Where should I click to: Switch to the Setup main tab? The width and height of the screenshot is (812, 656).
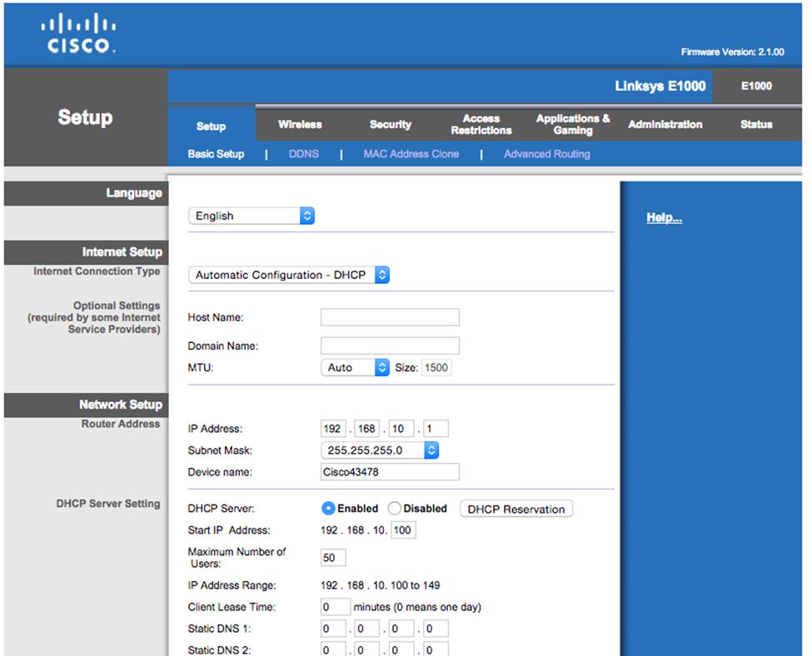click(x=212, y=126)
